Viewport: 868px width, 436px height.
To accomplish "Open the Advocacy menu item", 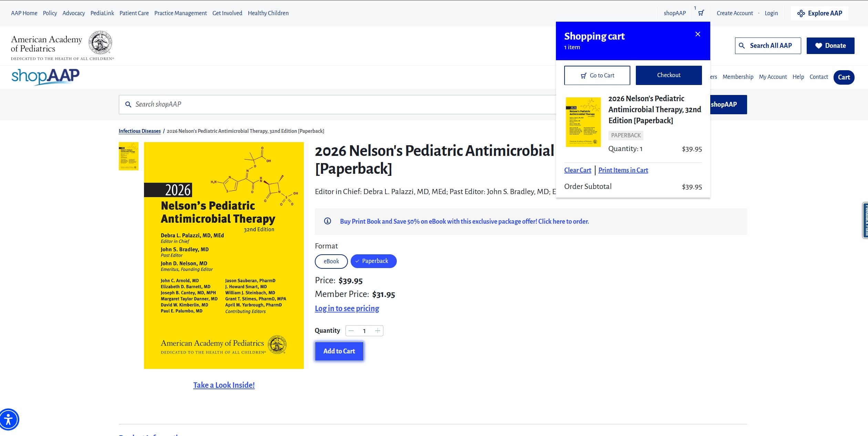I will click(x=74, y=13).
